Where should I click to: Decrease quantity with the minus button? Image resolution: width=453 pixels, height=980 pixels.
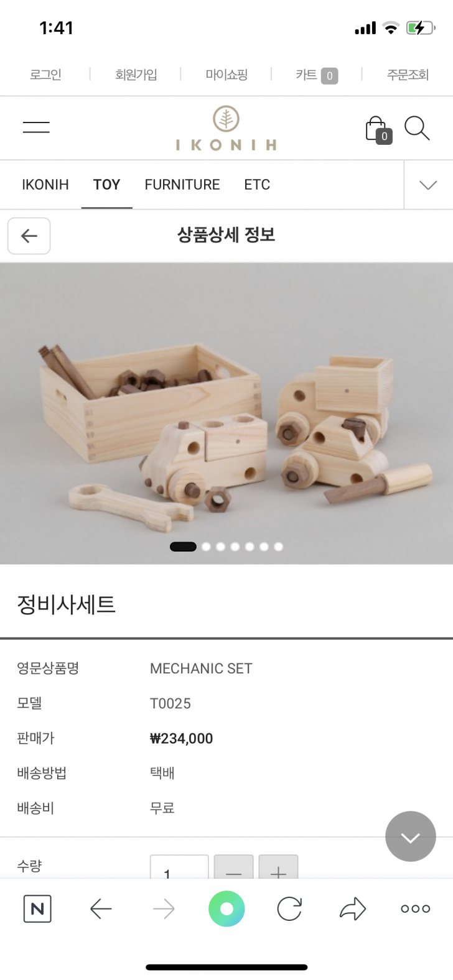click(x=233, y=867)
